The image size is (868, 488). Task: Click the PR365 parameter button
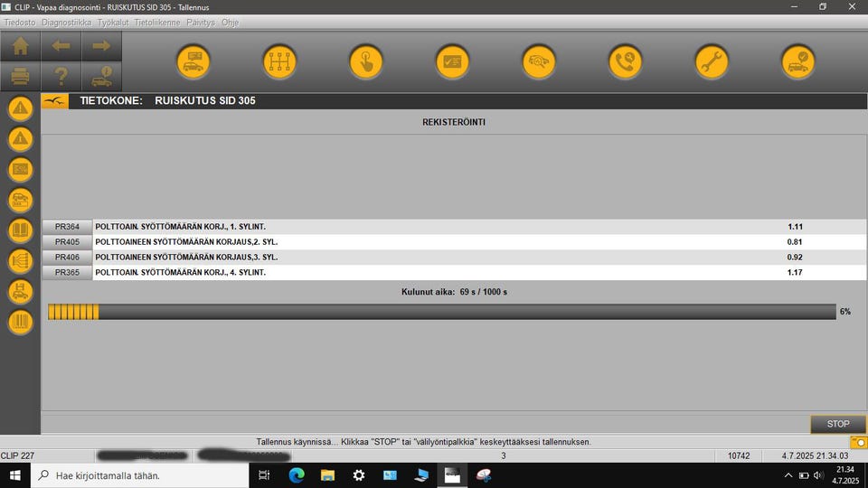[67, 272]
